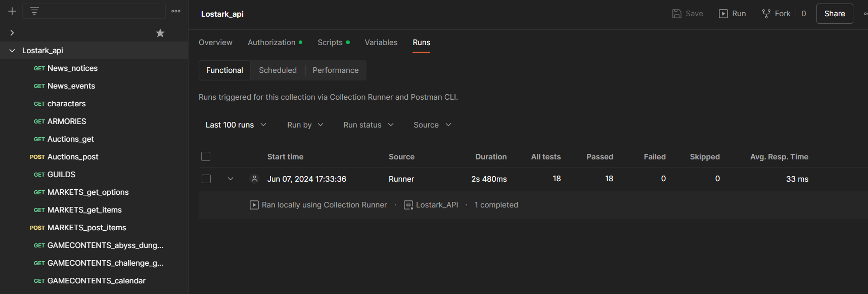
Task: Click the Collection Runner play icon
Action: point(254,205)
